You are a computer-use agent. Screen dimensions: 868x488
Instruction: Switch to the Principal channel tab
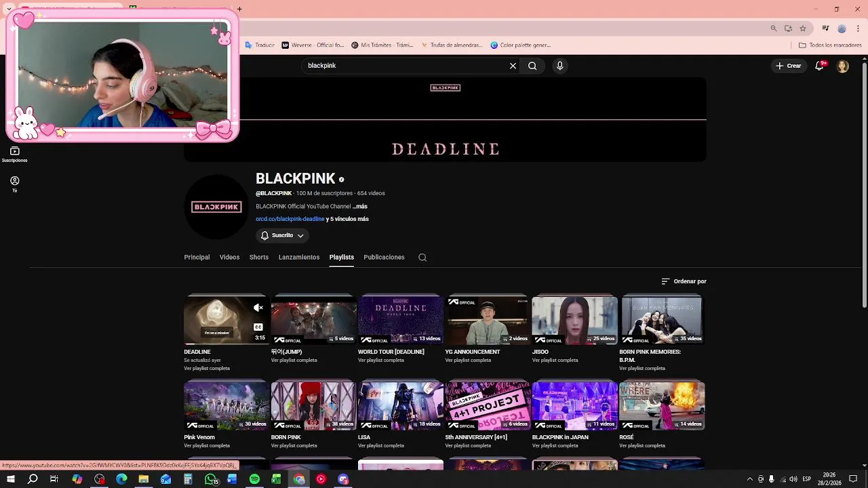[197, 258]
